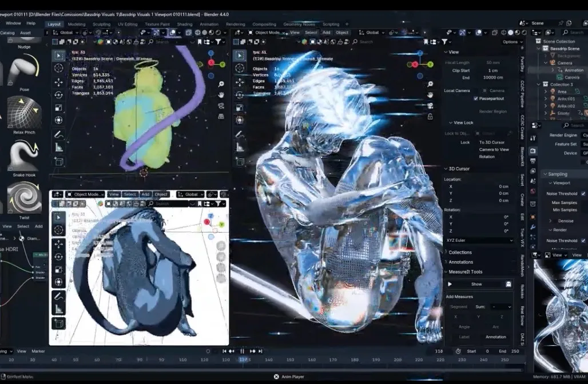The image size is (588, 384).
Task: Choose the Snake Hook brush
Action: [x=24, y=156]
